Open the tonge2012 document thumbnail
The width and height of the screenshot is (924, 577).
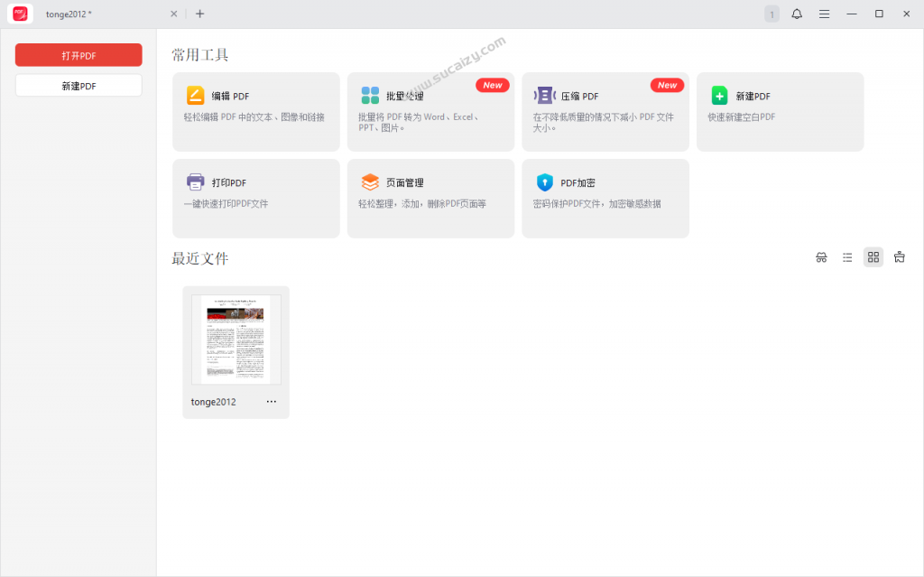tap(236, 340)
